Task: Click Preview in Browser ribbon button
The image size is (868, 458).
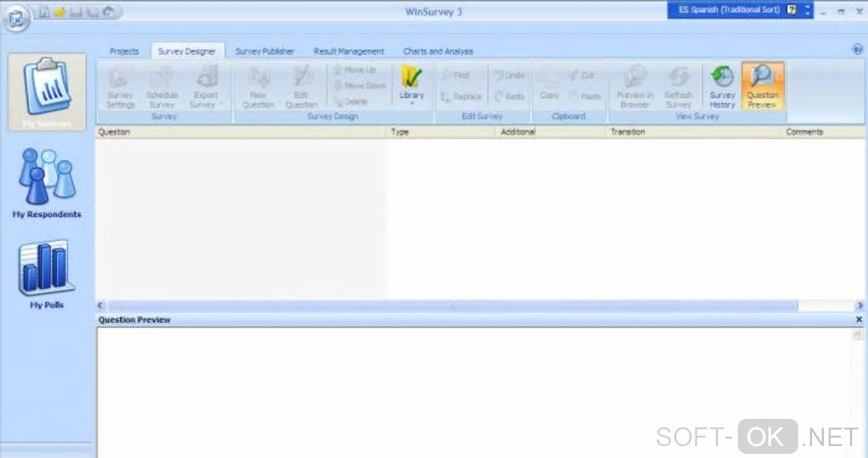Action: click(635, 87)
